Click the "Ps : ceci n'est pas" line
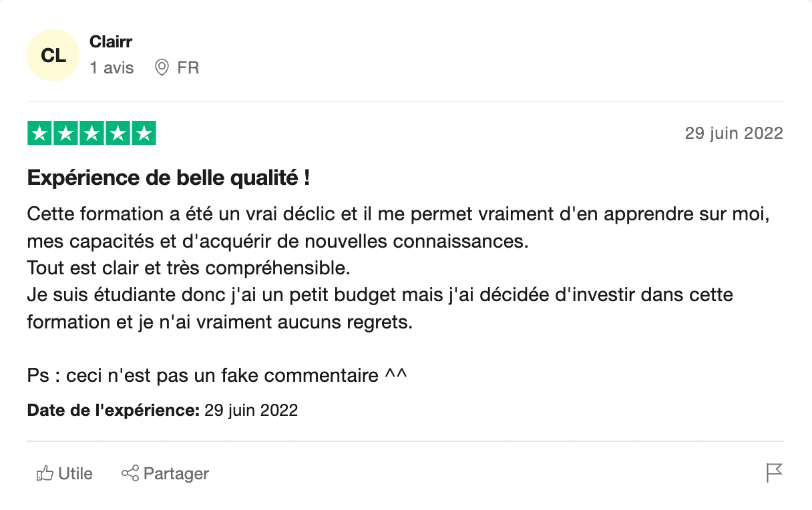Screen dimensions: 812x510 click(217, 375)
